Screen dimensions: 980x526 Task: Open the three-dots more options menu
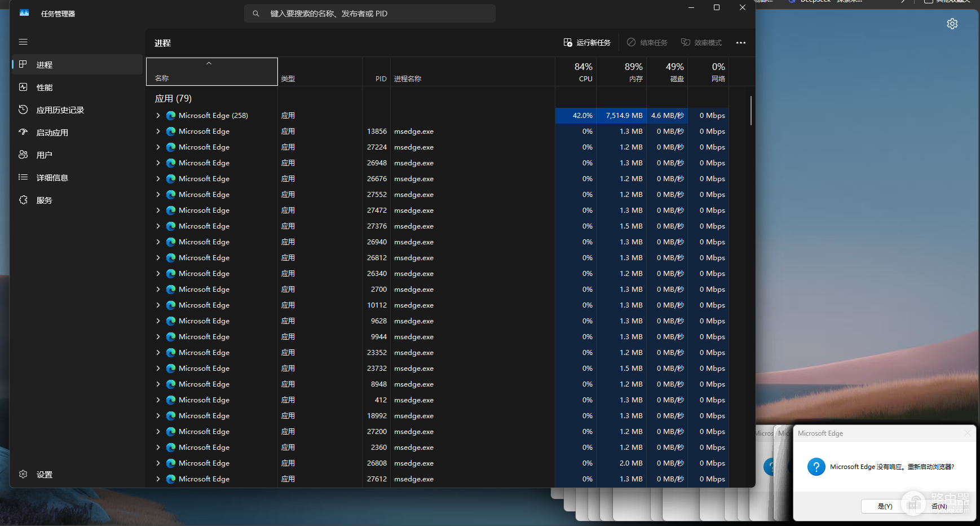click(741, 42)
